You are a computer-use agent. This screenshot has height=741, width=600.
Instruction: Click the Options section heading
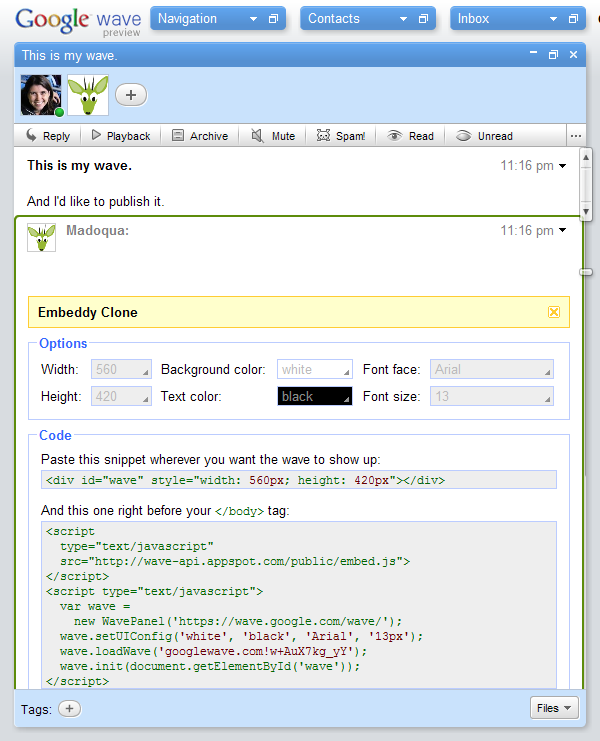(x=63, y=344)
